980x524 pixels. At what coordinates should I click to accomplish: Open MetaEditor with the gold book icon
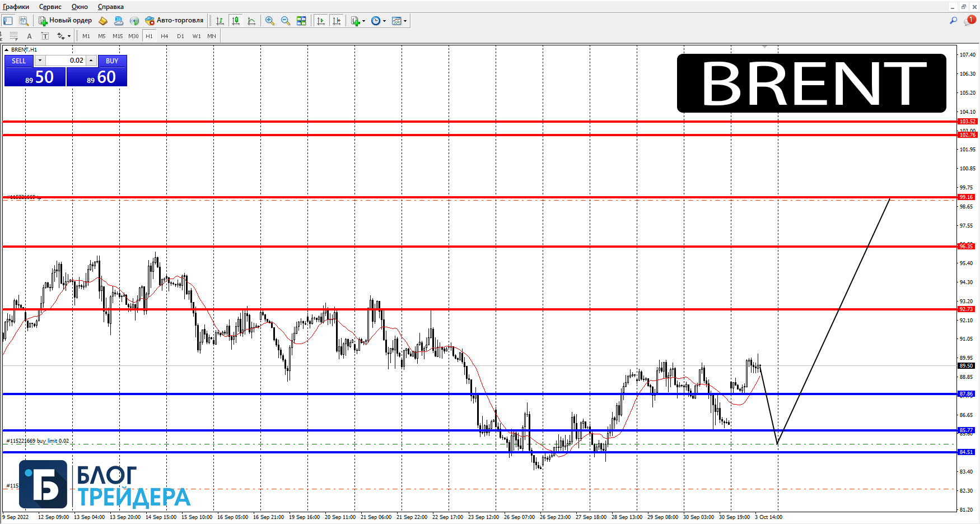[103, 21]
